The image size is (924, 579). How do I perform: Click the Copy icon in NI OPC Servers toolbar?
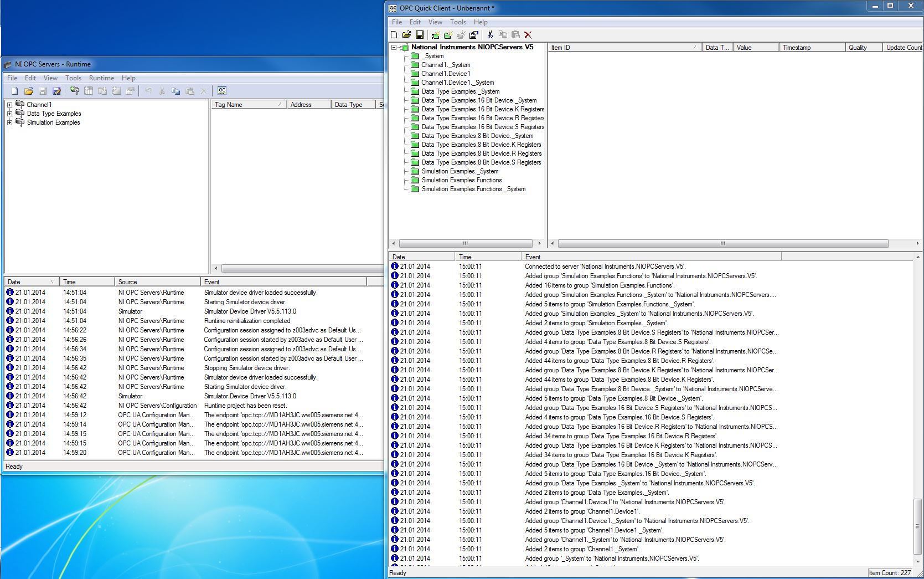[175, 91]
